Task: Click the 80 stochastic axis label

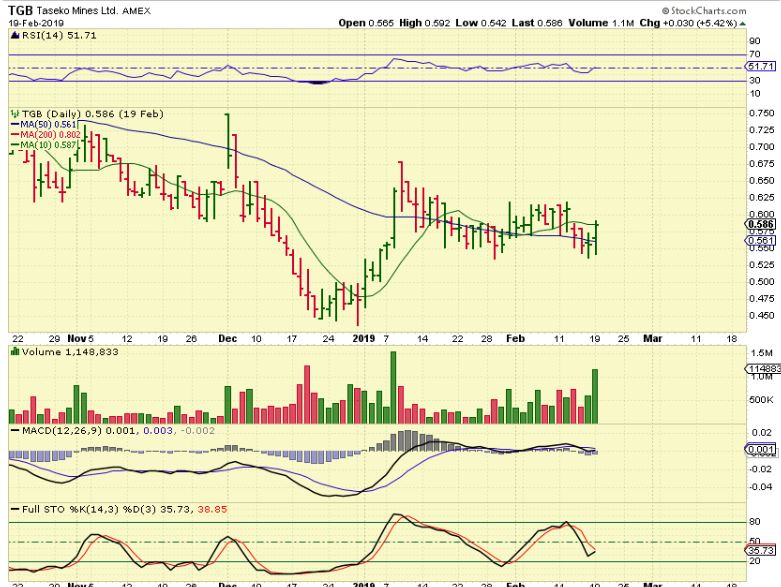Action: tap(755, 522)
